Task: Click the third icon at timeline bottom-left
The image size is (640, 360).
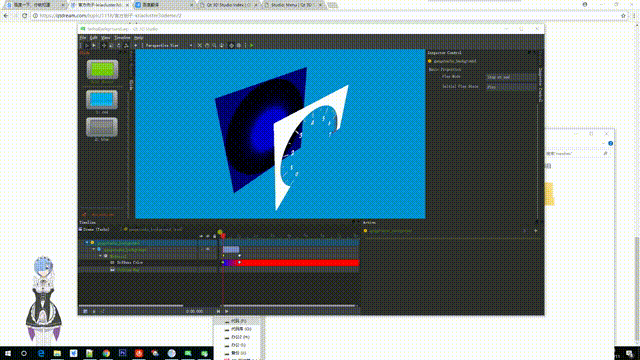Action: pyautogui.click(x=102, y=311)
